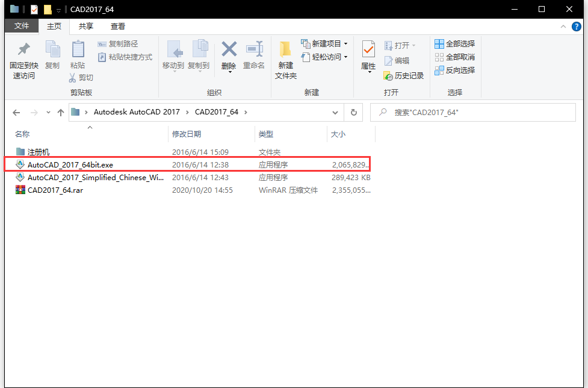
Task: Open 属性 properties icon
Action: tap(368, 49)
